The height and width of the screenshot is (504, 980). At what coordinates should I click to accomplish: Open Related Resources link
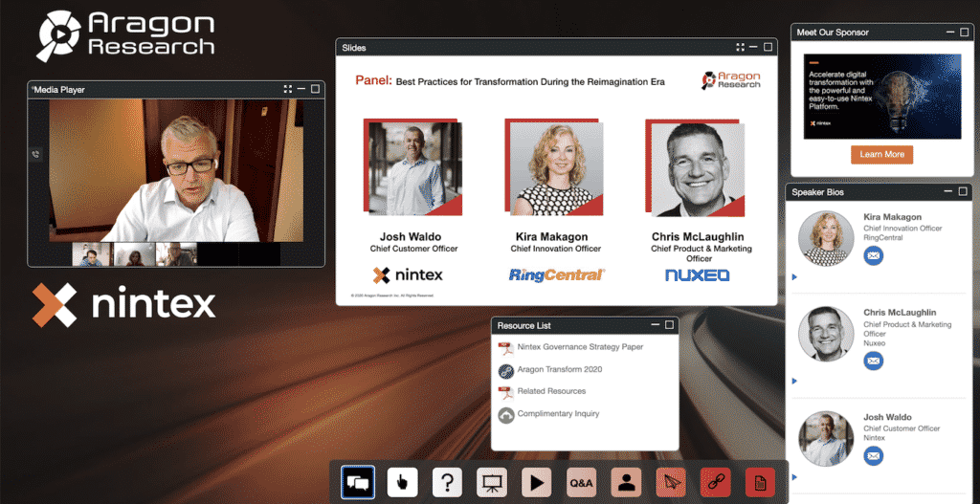point(551,391)
